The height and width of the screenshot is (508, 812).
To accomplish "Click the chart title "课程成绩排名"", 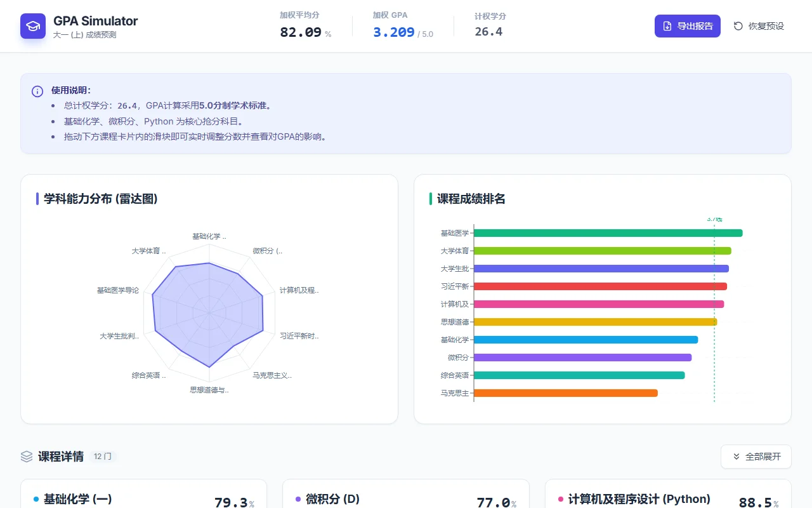I will click(x=471, y=199).
